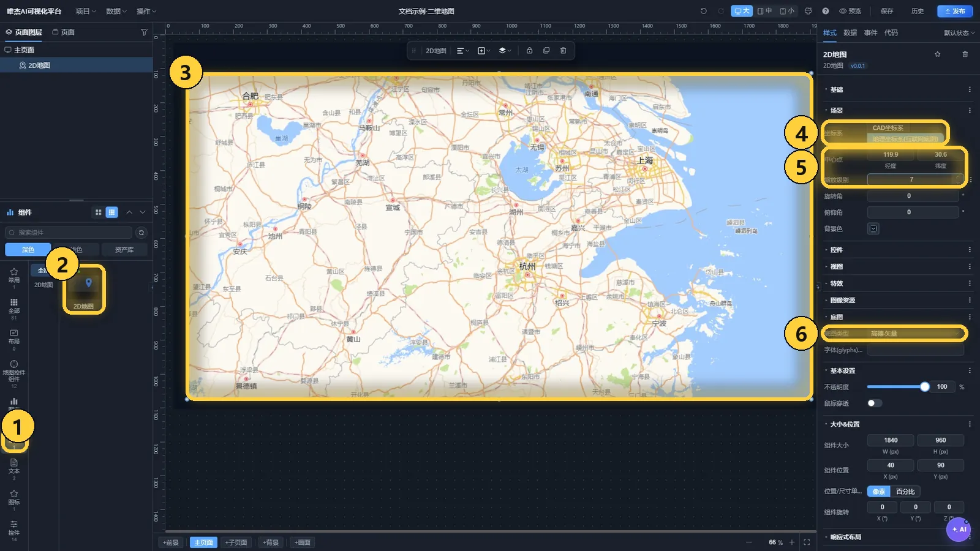Duplicate the component using the copy icon
Viewport: 980px width, 551px height.
[546, 51]
